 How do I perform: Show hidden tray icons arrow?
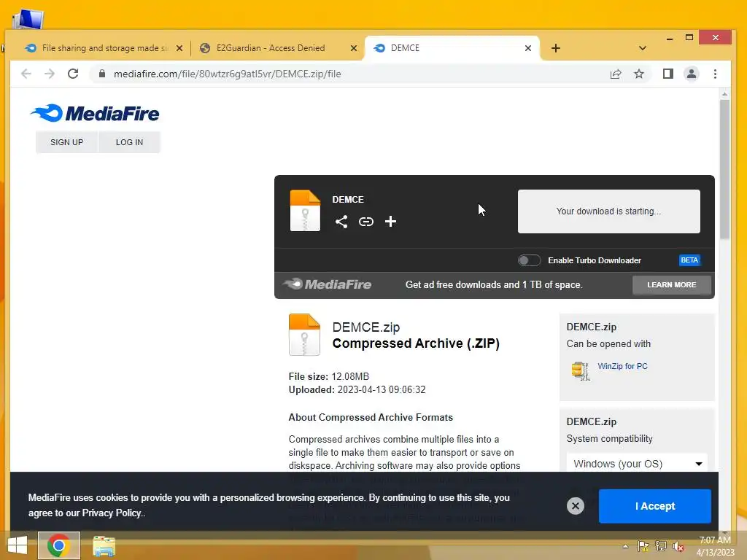625,546
